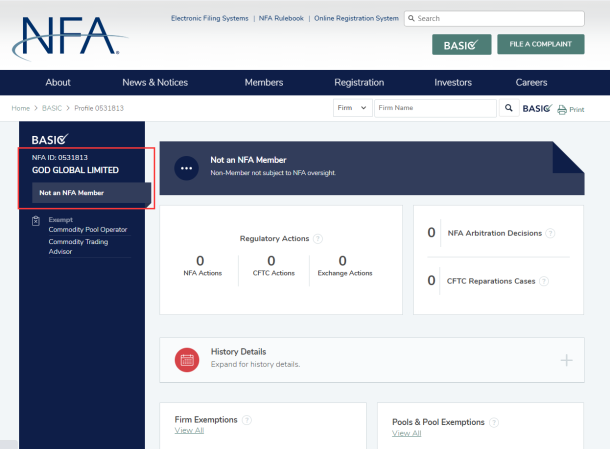Viewport: 610px width, 449px height.
Task: Click the firm search magnifier button
Action: point(508,108)
